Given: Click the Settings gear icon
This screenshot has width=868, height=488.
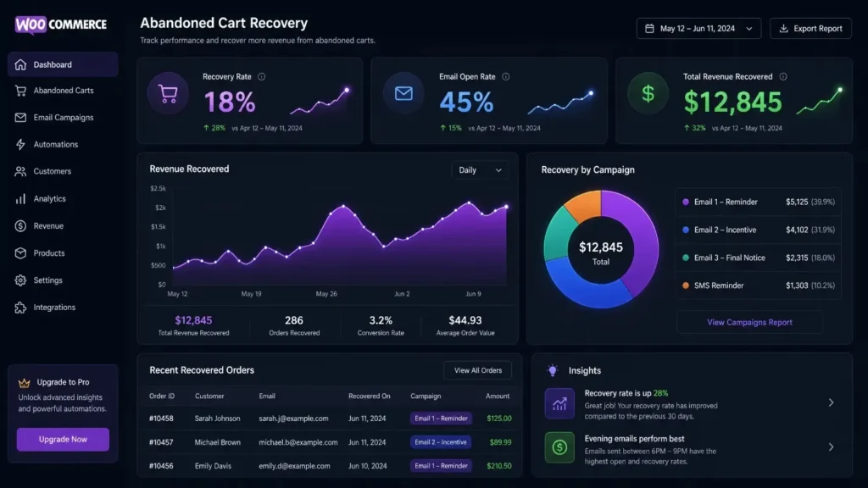Looking at the screenshot, I should click(20, 280).
